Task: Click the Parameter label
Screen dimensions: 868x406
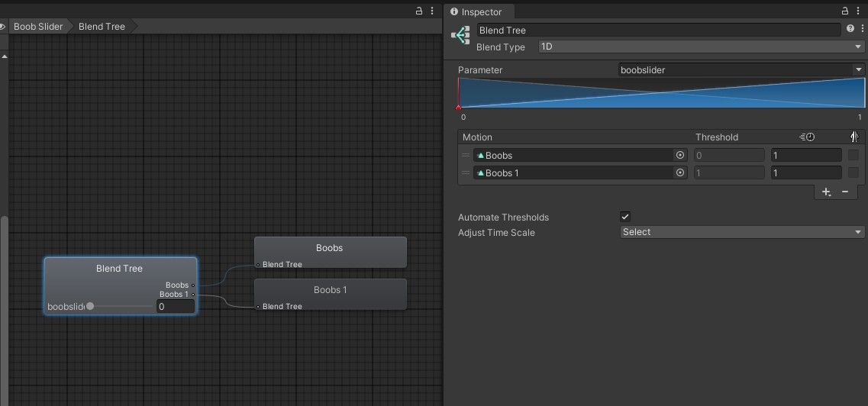Action: [x=480, y=70]
